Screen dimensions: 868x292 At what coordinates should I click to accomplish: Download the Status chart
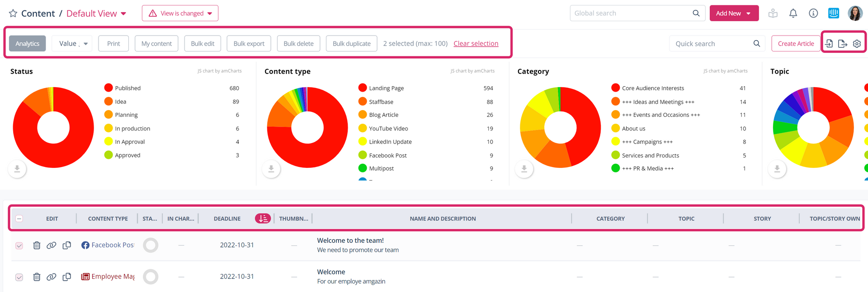pos(17,169)
